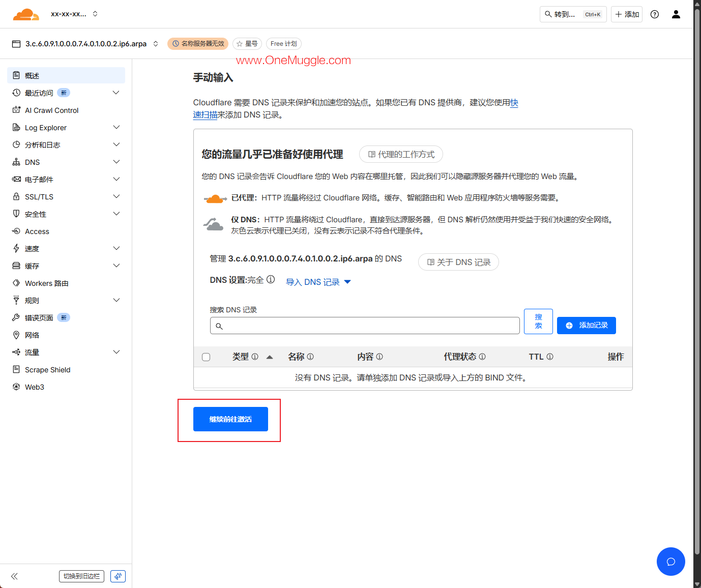Open the help question mark icon
Viewport: 701px width, 588px height.
655,14
